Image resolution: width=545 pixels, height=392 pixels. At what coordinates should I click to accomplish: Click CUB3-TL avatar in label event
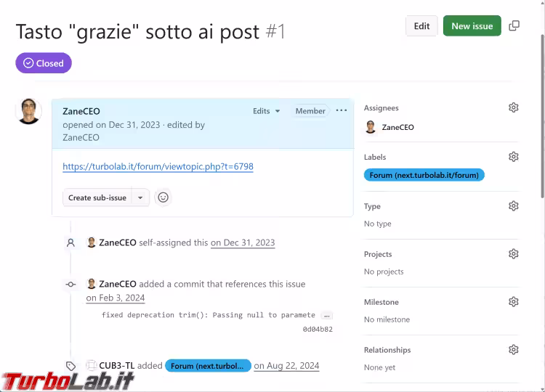[91, 365]
